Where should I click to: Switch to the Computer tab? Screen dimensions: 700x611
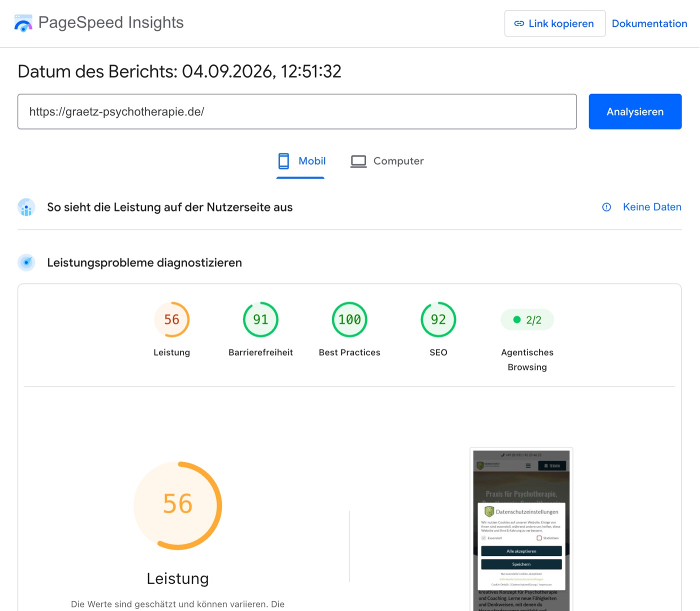coord(387,161)
